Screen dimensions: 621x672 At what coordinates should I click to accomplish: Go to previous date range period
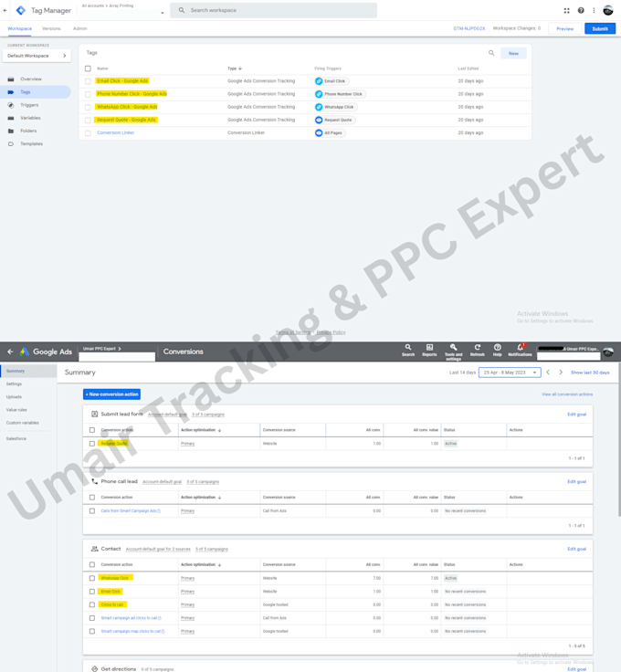[x=548, y=373]
